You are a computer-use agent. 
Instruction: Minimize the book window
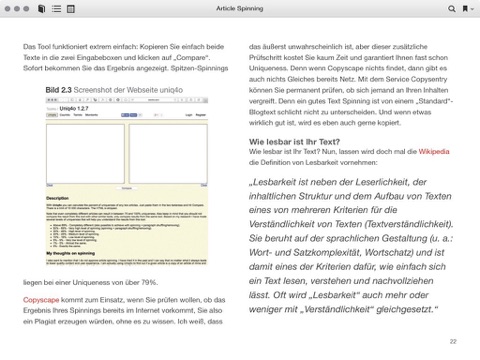[17, 9]
